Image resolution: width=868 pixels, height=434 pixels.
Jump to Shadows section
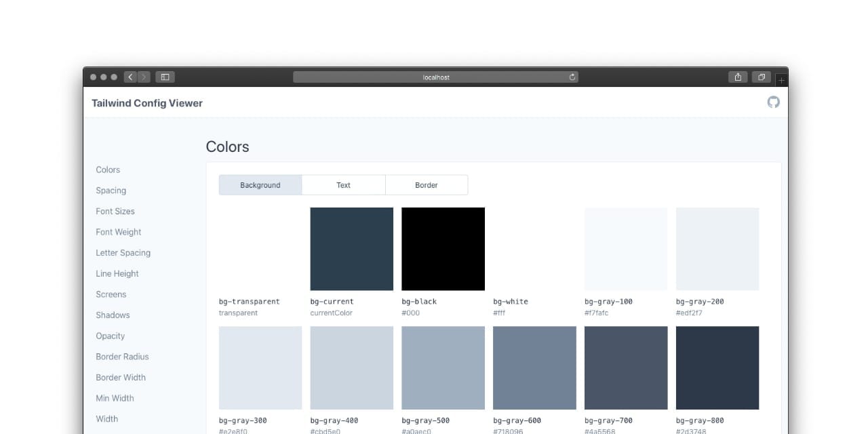pos(113,315)
